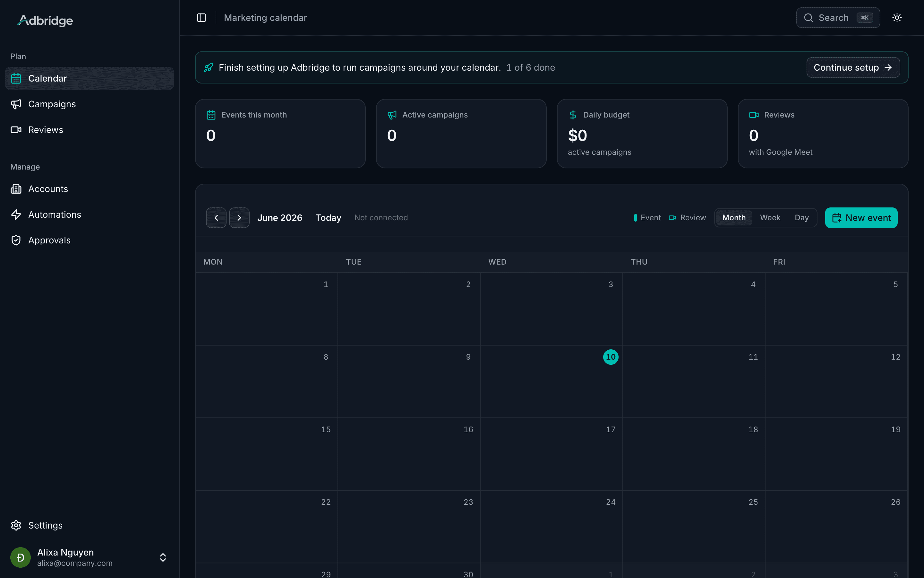The height and width of the screenshot is (578, 924).
Task: Select June 12 day cell
Action: (836, 381)
